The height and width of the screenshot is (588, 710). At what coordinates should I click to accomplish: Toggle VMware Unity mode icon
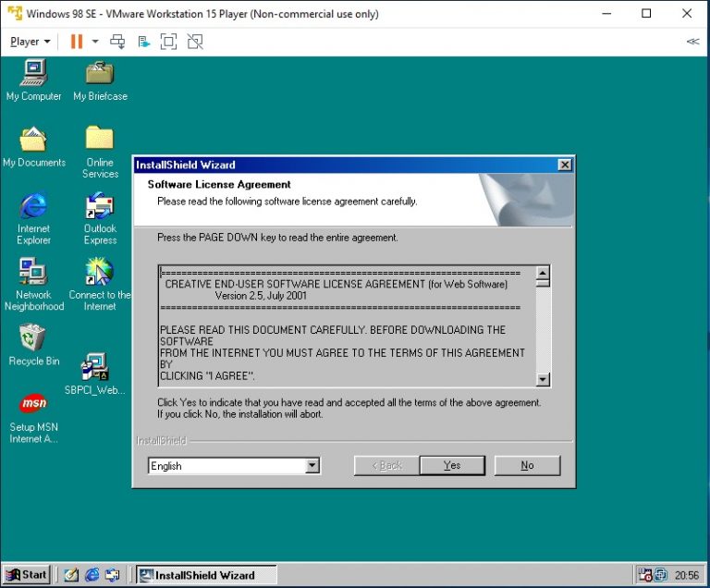195,42
